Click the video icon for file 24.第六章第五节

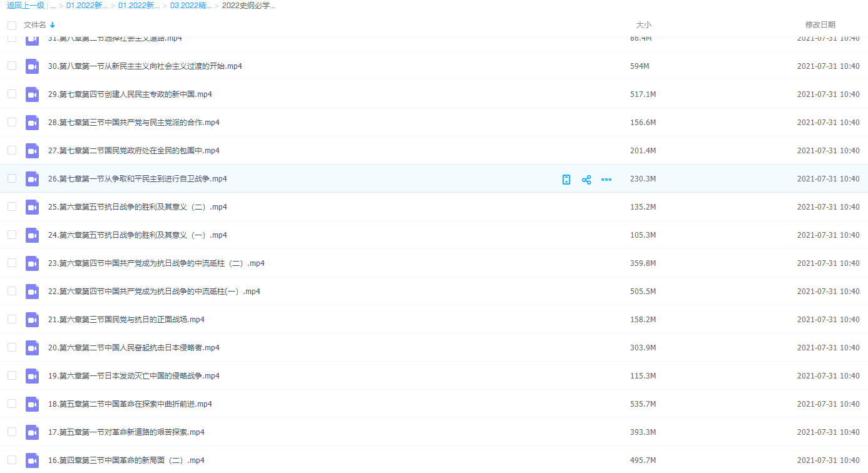coord(32,235)
